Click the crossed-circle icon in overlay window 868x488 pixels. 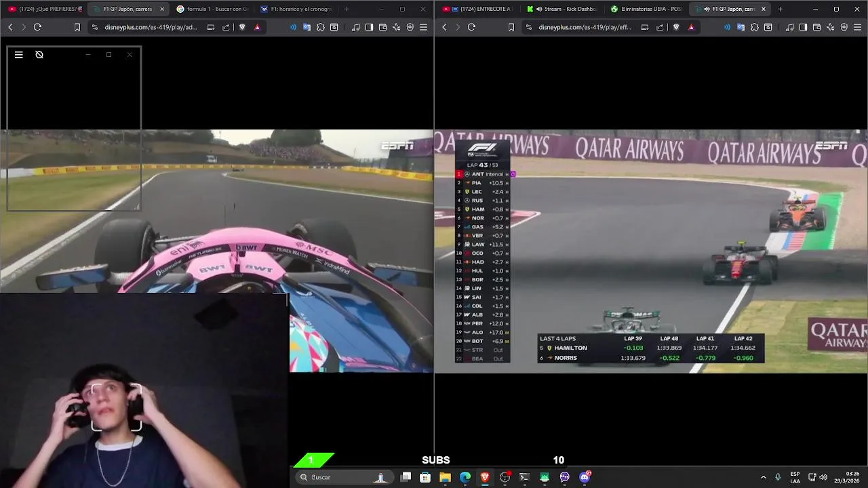pos(39,55)
